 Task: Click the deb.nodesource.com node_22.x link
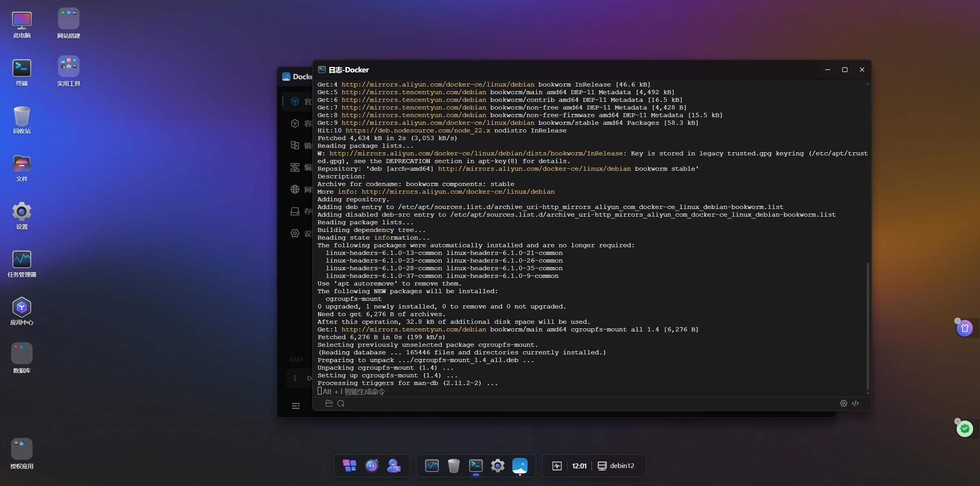tap(418, 130)
